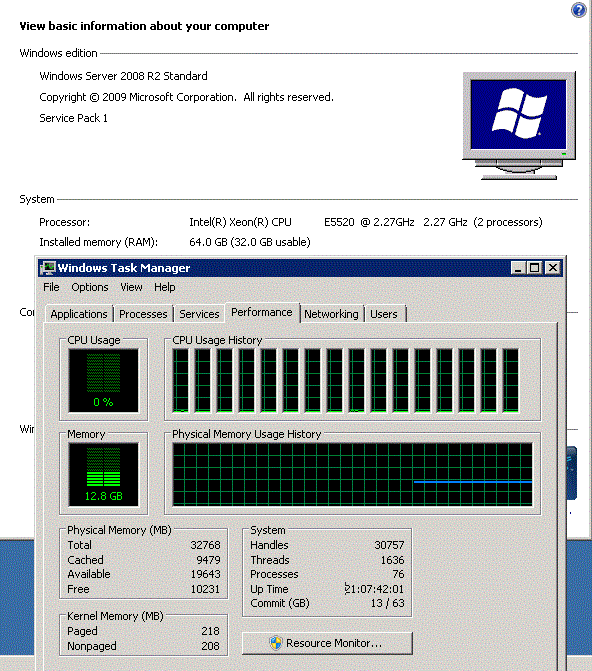Click the Windows Server 2008 R2 Standard text
The image size is (592, 671).
(x=123, y=76)
